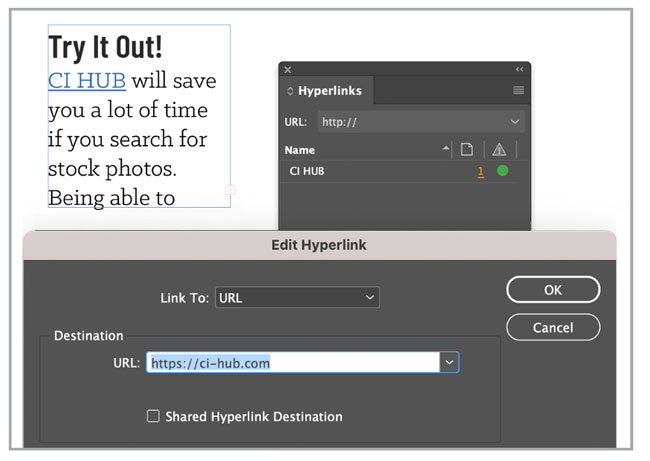Expand the Destination URL history dropdown arrow

click(x=449, y=362)
